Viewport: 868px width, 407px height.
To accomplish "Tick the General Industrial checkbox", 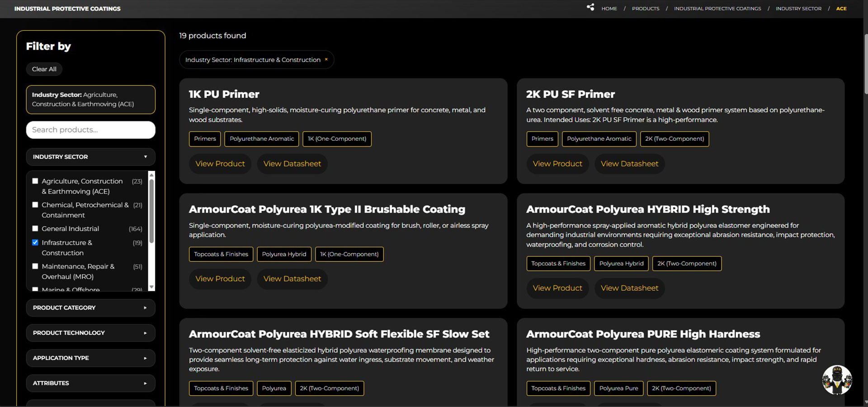I will tap(35, 228).
